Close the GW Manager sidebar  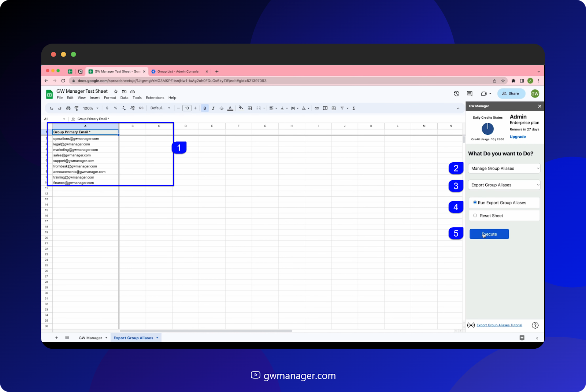(x=539, y=106)
